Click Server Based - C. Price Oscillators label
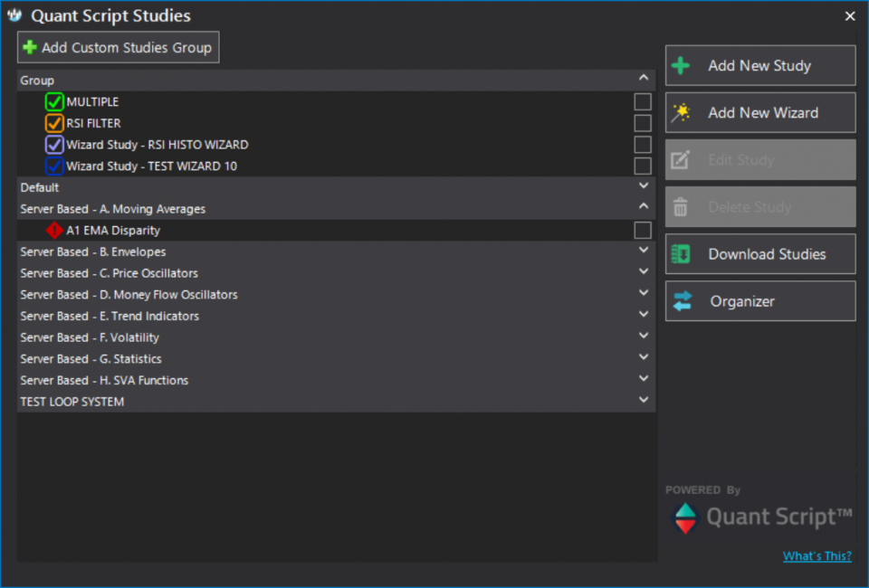This screenshot has height=588, width=869. (x=110, y=273)
